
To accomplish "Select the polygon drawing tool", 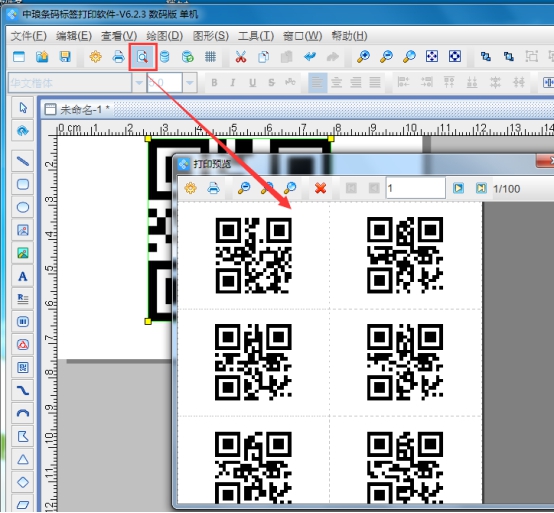I will tap(23, 436).
